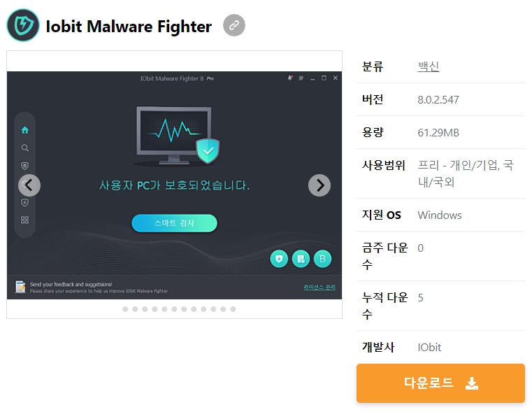Click the Iobit Malware Fighter shield logo
532x412 pixels.
23,25
